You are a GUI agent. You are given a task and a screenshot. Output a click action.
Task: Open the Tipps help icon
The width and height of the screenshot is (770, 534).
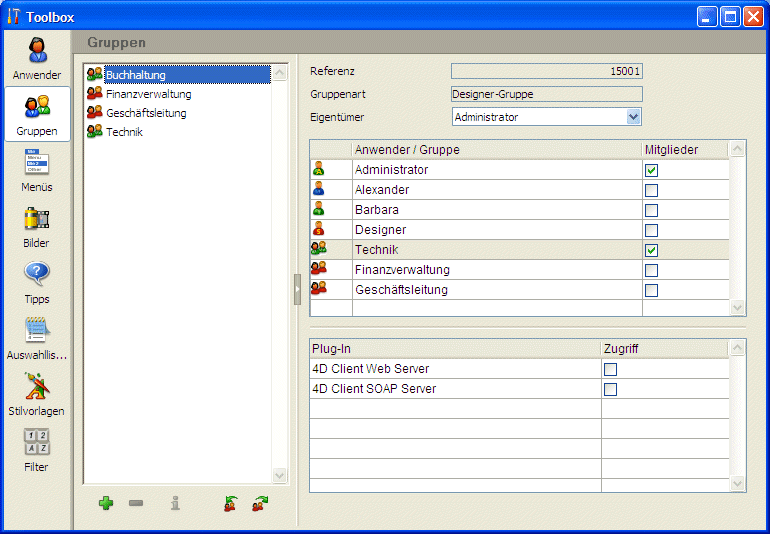37,280
